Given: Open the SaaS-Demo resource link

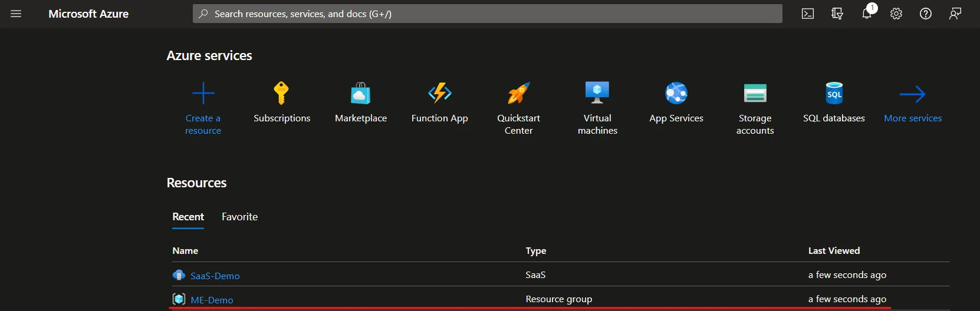Looking at the screenshot, I should click(215, 276).
